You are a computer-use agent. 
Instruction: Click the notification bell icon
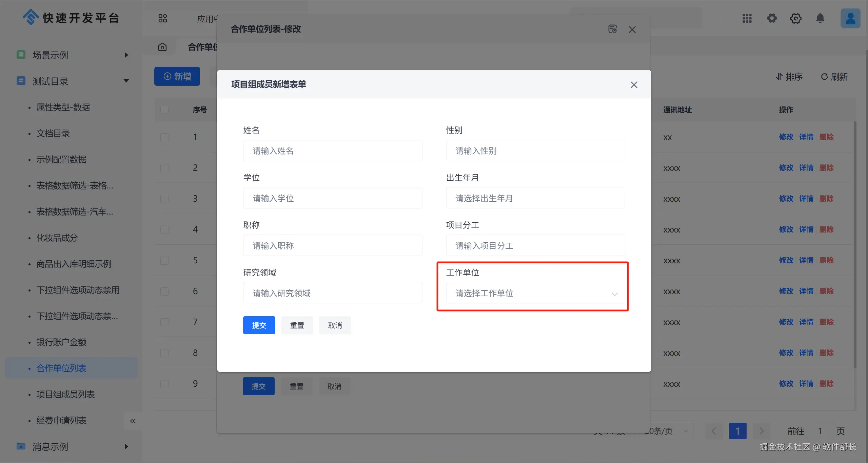click(x=820, y=18)
